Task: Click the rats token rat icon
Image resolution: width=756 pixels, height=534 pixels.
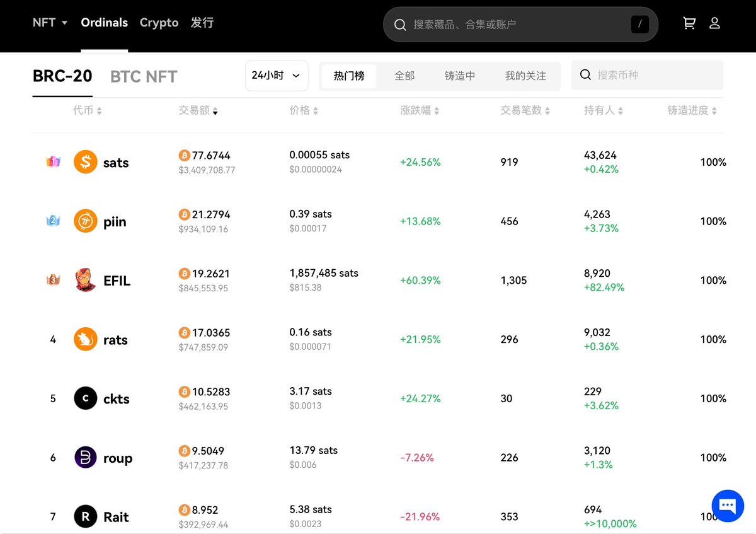Action: pyautogui.click(x=86, y=339)
